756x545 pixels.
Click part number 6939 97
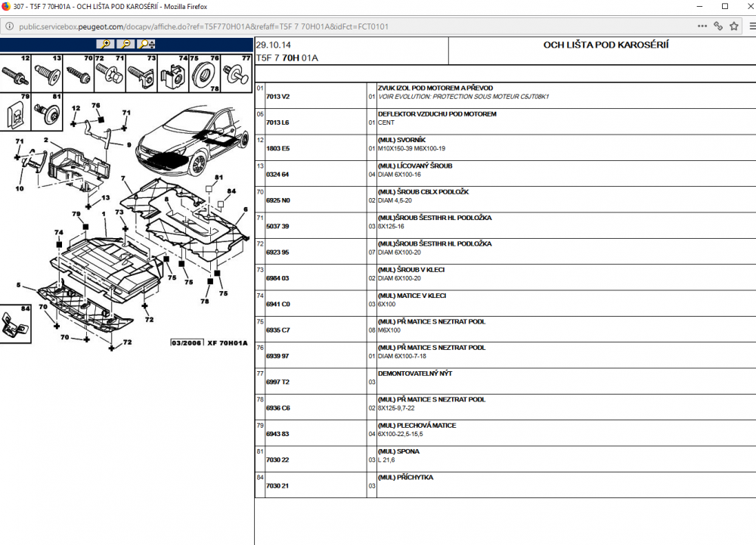(x=277, y=356)
